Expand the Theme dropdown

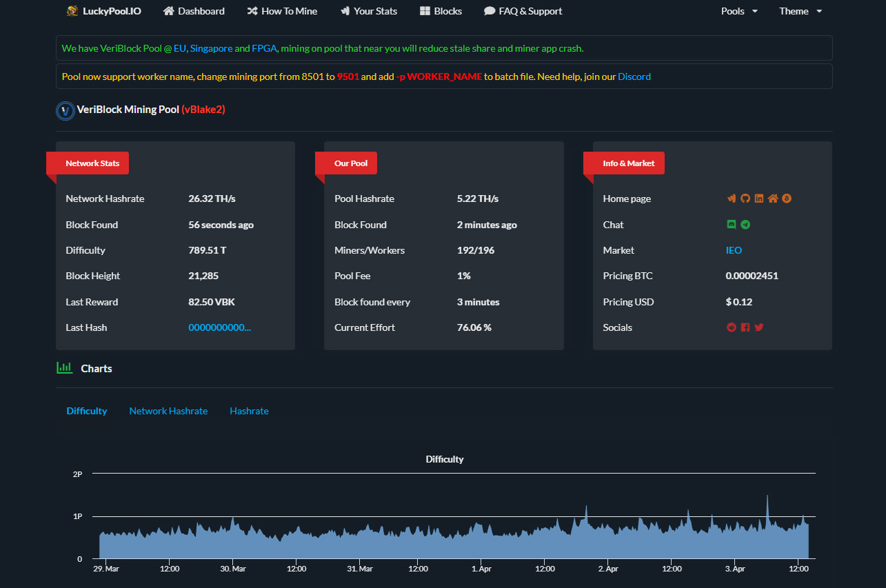coord(801,11)
